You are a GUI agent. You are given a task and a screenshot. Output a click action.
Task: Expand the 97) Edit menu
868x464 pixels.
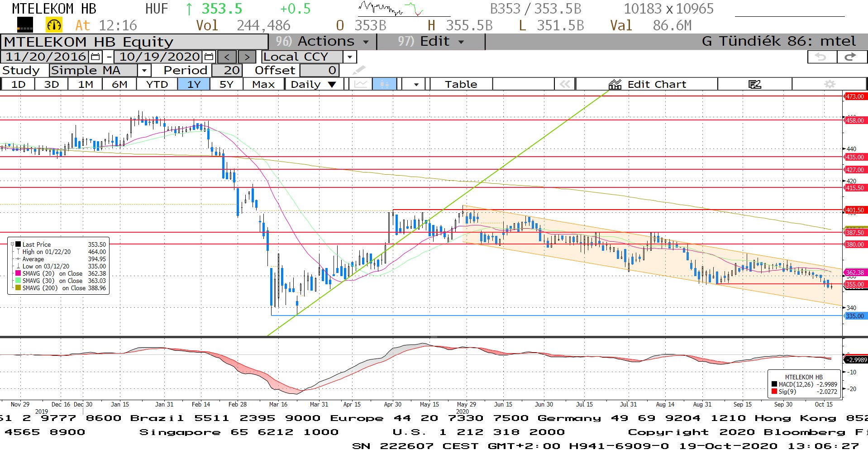click(x=431, y=41)
